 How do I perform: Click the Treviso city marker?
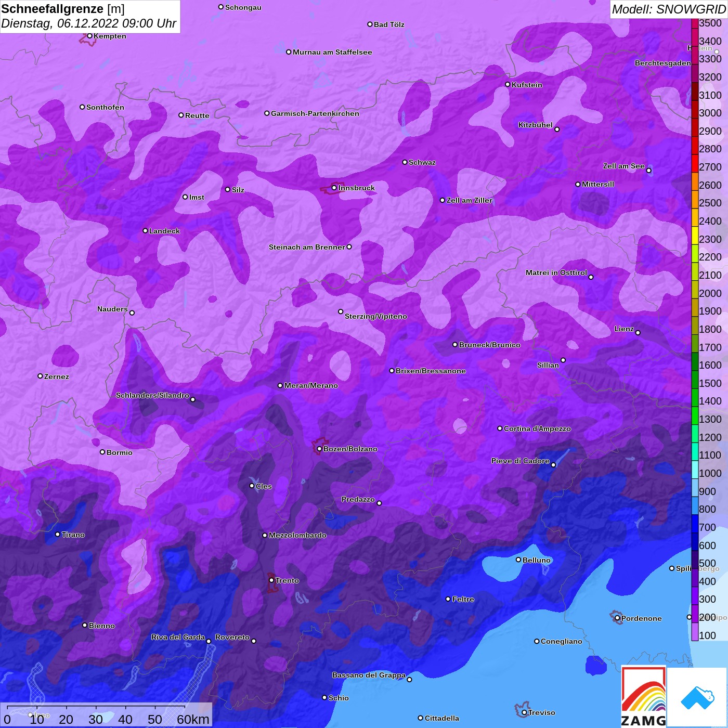[524, 712]
